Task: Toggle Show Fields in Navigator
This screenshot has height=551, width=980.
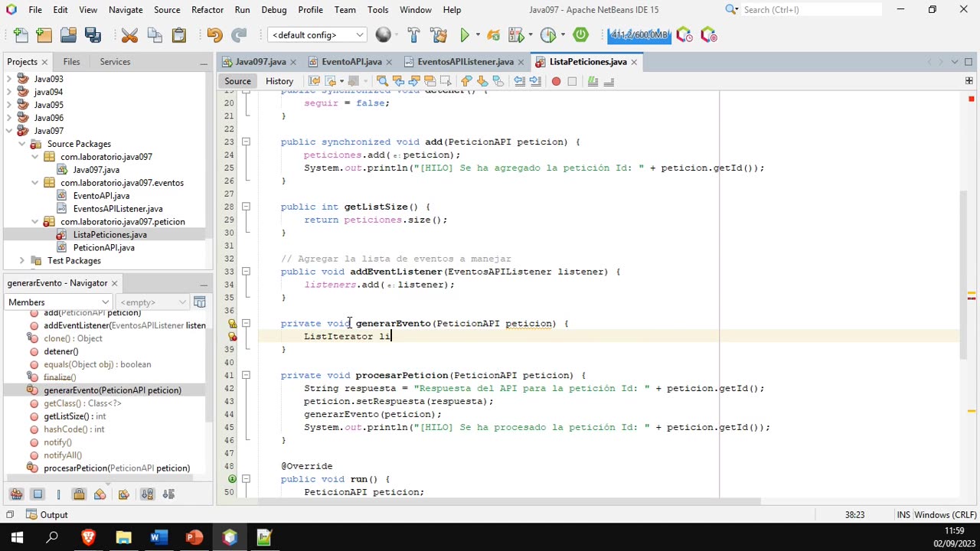Action: point(38,494)
